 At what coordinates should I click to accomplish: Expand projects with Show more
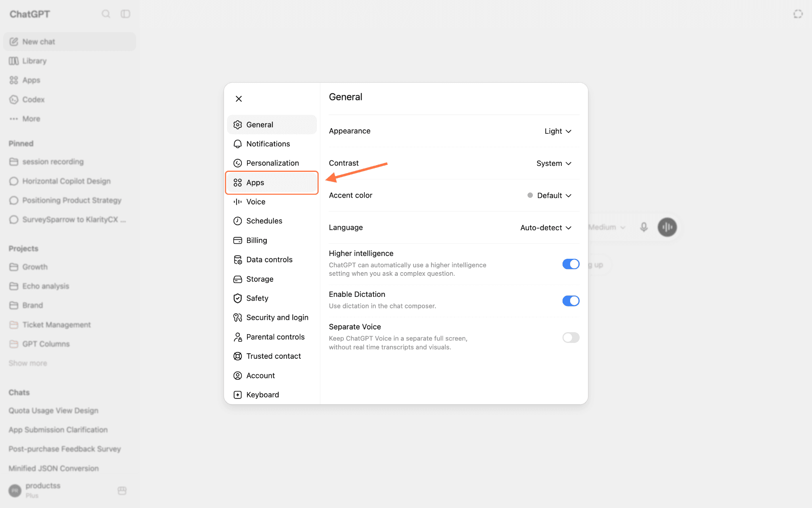pyautogui.click(x=28, y=363)
